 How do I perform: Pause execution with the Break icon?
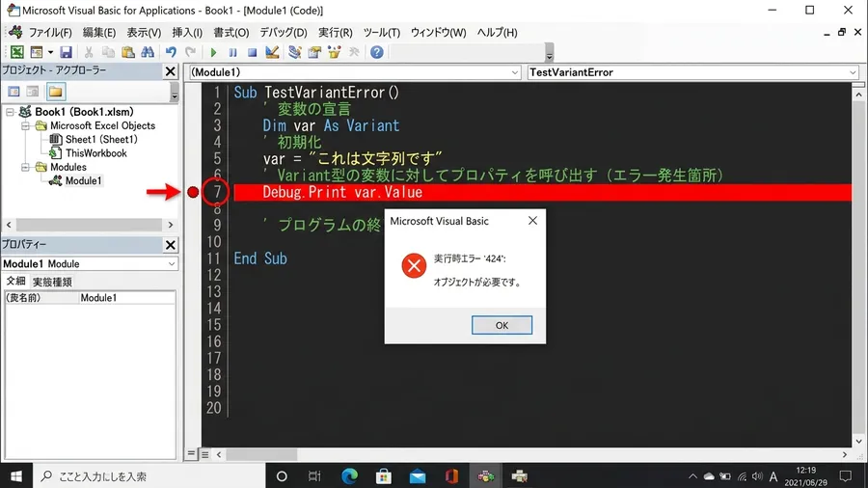point(232,53)
